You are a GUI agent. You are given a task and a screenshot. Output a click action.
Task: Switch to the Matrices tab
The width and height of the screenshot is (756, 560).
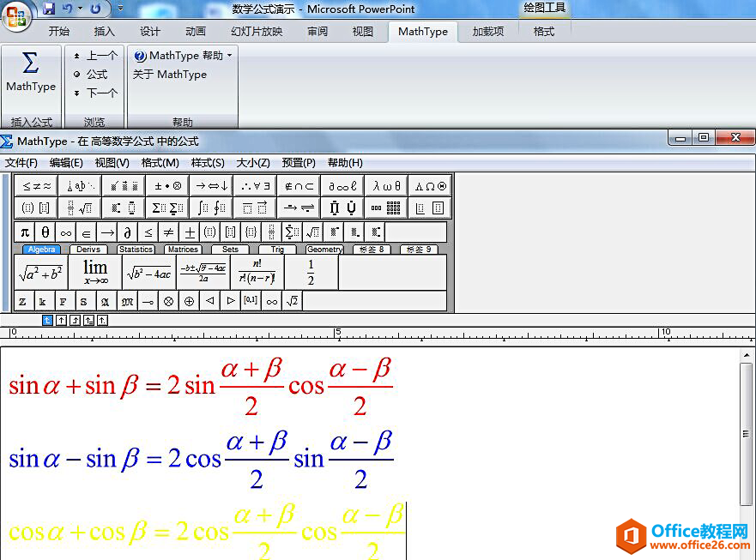coord(184,249)
